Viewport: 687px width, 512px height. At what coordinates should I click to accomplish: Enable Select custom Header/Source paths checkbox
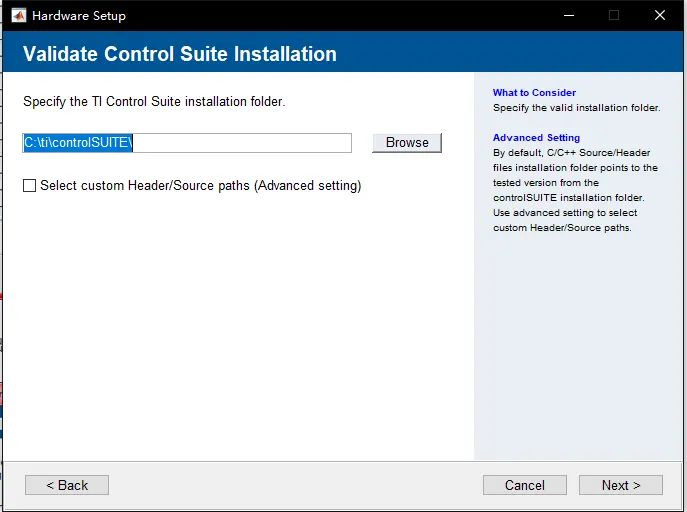pos(29,186)
